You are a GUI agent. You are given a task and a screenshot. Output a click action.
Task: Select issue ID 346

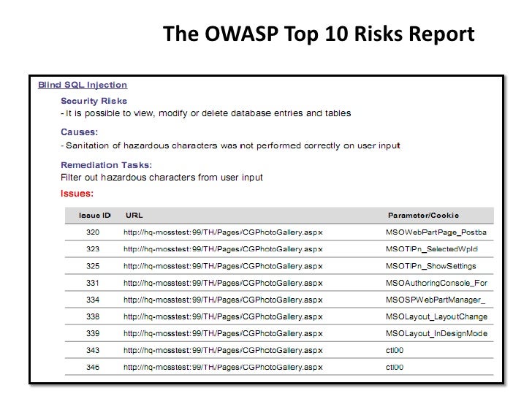(93, 367)
